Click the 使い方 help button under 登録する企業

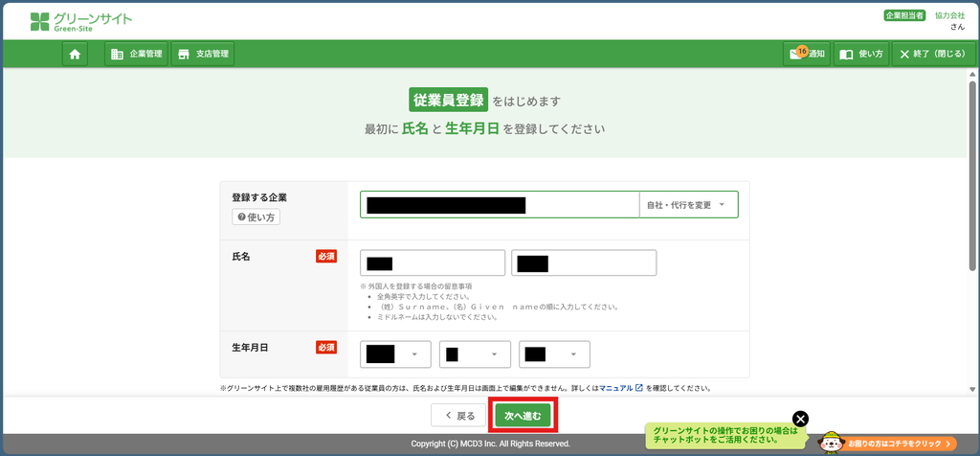coord(256,217)
